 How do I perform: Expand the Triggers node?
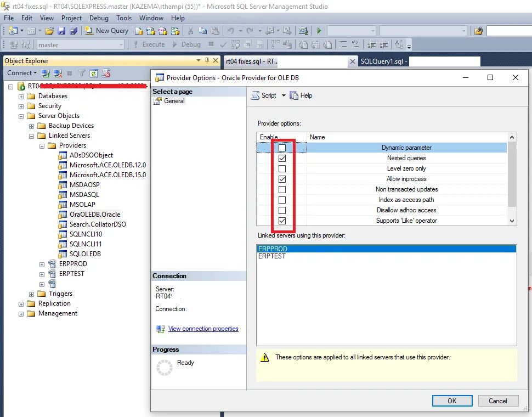pos(32,294)
